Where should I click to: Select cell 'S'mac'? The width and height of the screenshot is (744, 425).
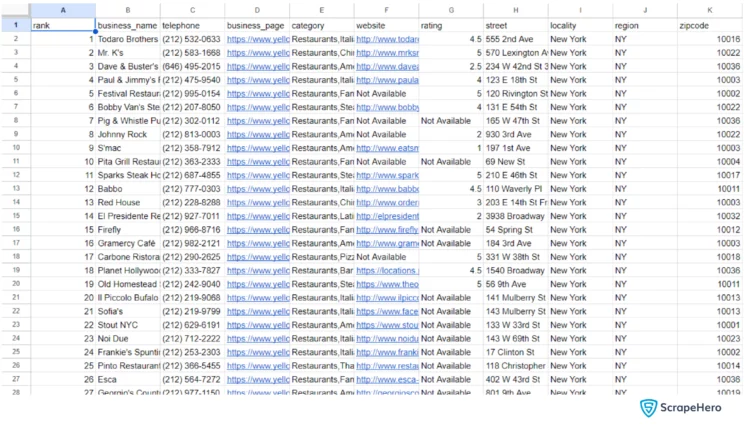click(x=128, y=148)
